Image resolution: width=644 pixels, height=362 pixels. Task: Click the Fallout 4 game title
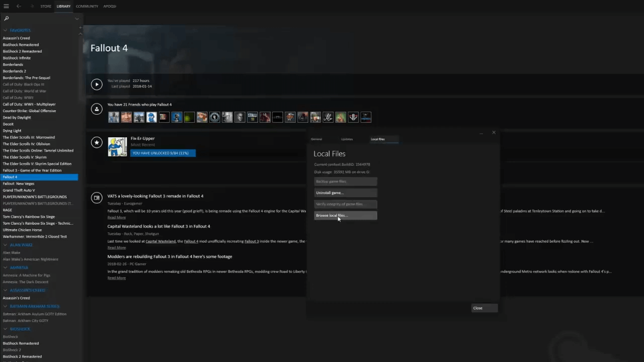coord(109,48)
